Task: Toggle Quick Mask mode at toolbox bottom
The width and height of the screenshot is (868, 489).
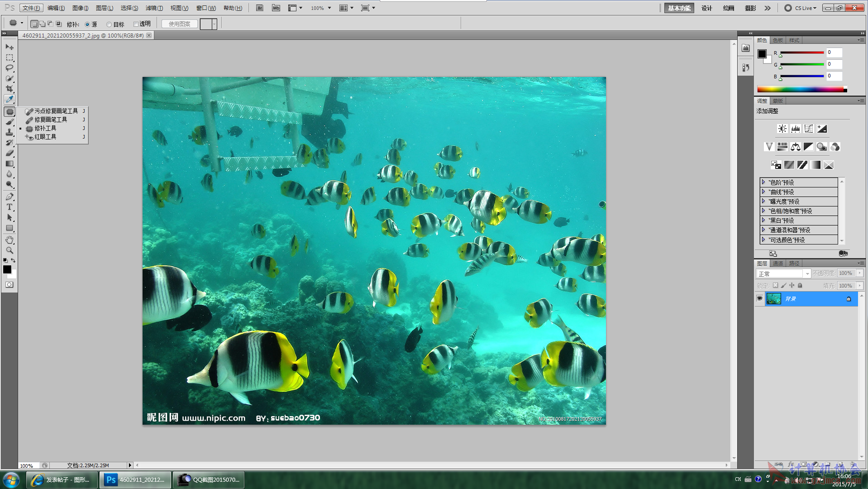Action: pos(10,285)
